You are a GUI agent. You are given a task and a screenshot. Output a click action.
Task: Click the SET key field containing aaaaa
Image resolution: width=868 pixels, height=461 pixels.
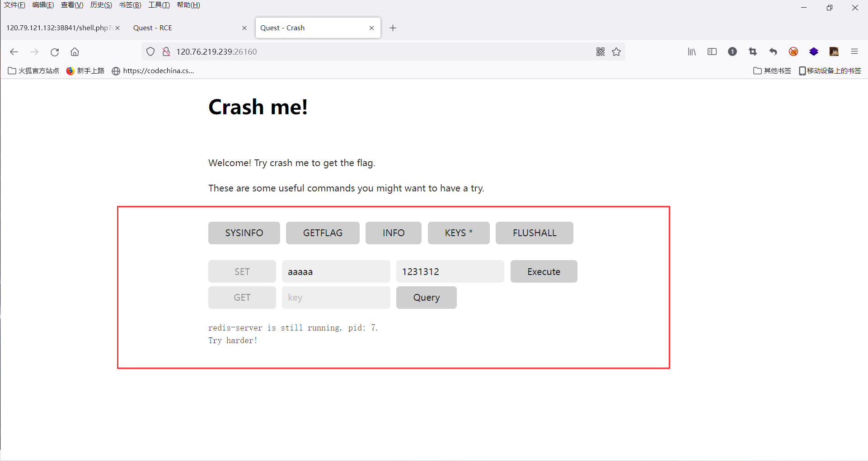click(336, 271)
